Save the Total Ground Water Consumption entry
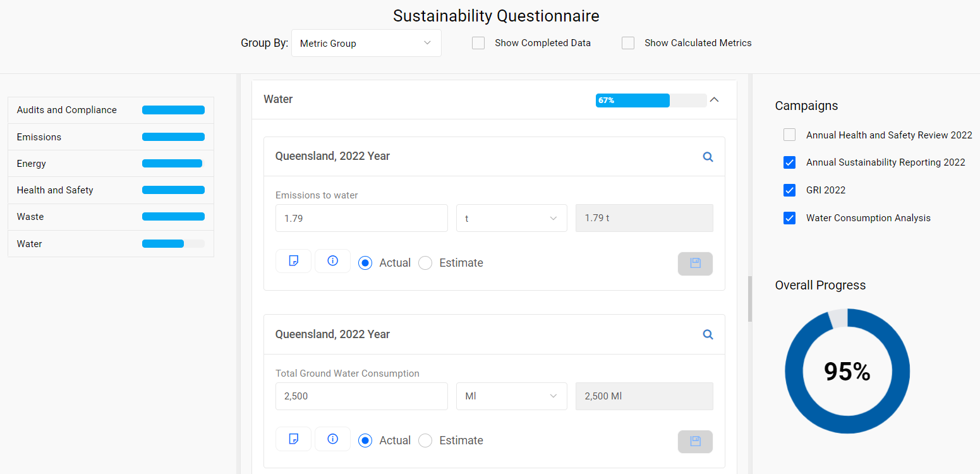Screen dimensions: 980x474 tap(695, 442)
